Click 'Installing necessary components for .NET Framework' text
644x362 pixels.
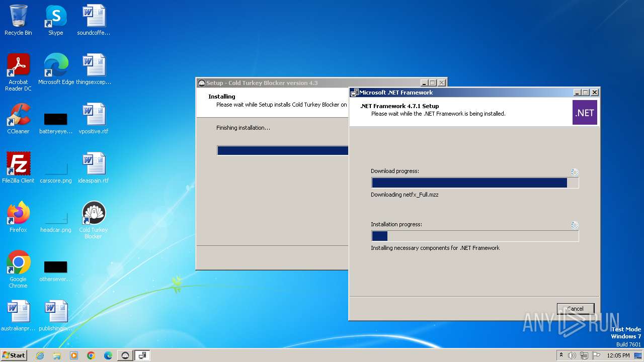tap(435, 248)
